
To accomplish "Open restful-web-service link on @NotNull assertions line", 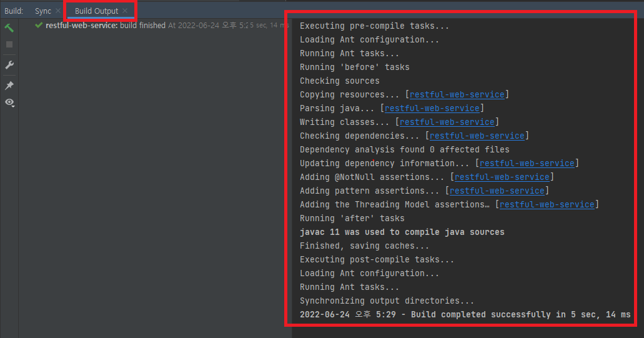I will pos(502,177).
